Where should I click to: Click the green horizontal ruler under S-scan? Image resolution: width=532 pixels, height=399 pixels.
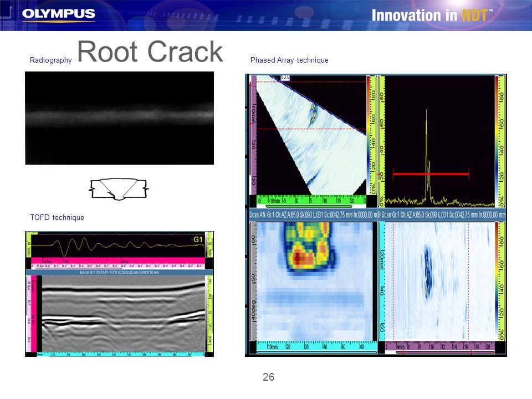coord(311,199)
